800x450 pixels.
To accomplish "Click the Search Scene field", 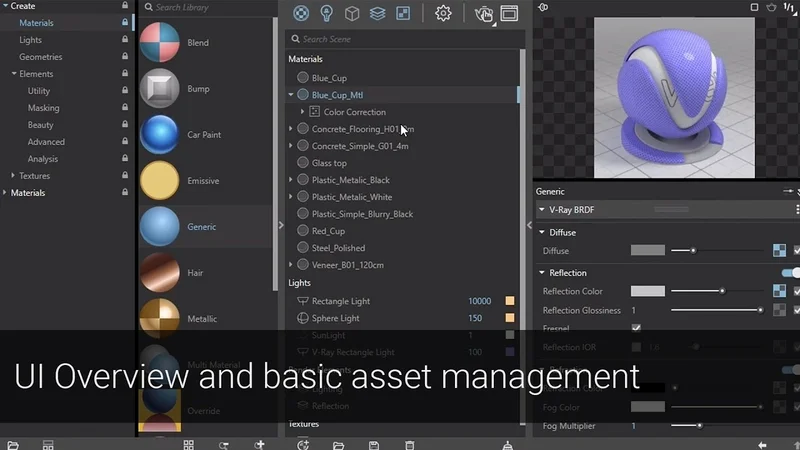I will (x=400, y=39).
